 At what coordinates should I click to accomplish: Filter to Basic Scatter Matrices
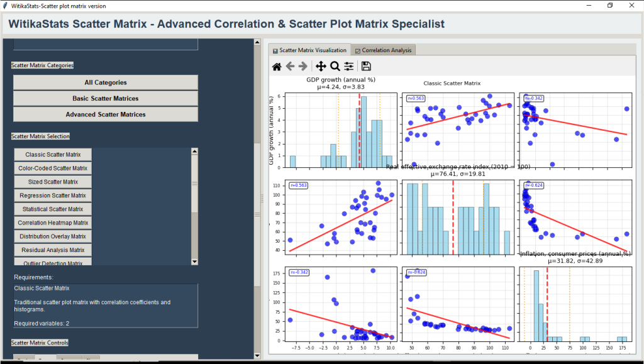[x=106, y=99]
